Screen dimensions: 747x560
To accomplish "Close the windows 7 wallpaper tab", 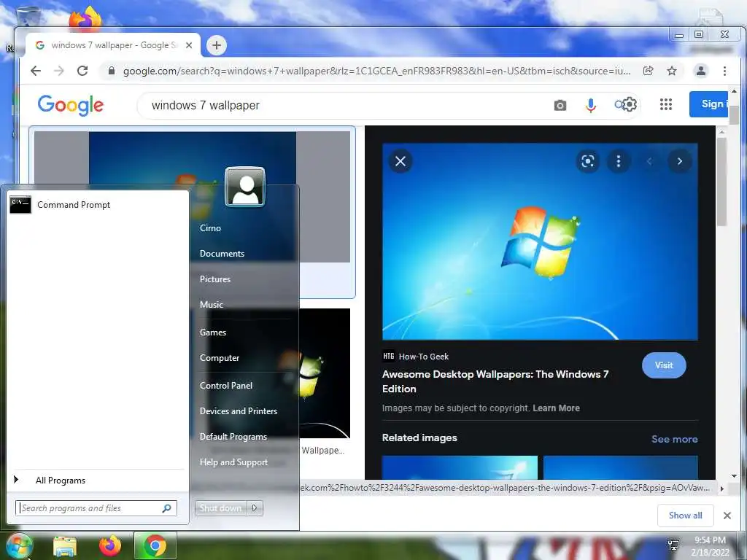I will coord(189,45).
